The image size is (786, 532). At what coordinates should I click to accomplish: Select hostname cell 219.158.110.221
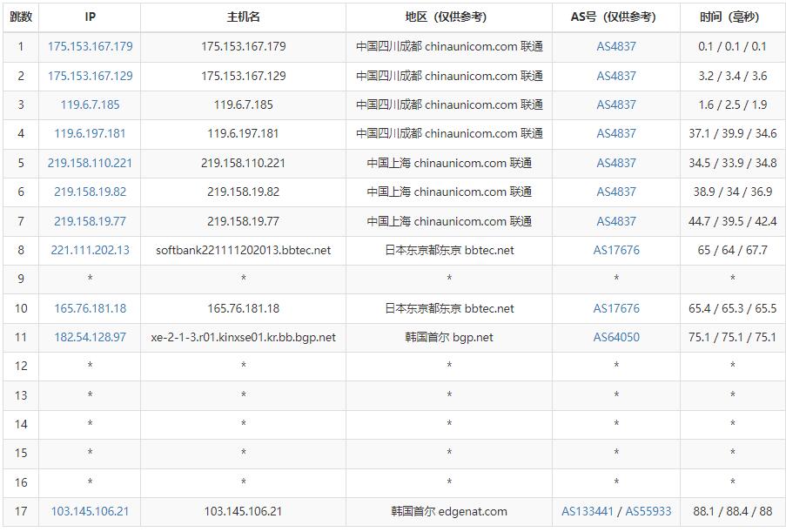[x=243, y=163]
